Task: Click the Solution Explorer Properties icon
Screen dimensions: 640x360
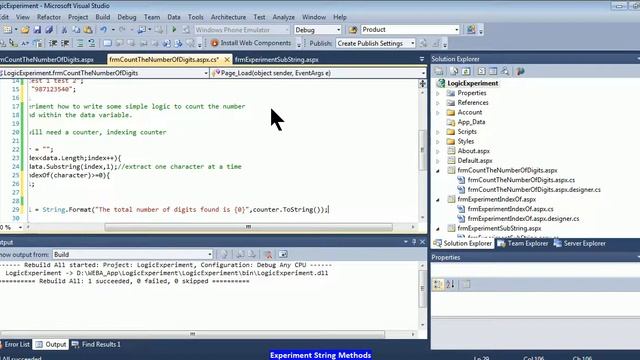Action: [440, 71]
